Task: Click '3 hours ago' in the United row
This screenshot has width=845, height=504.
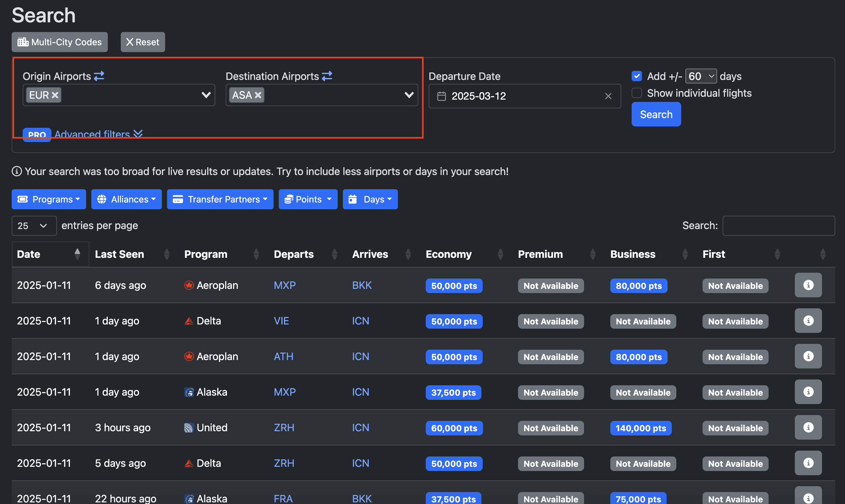Action: [x=122, y=428]
